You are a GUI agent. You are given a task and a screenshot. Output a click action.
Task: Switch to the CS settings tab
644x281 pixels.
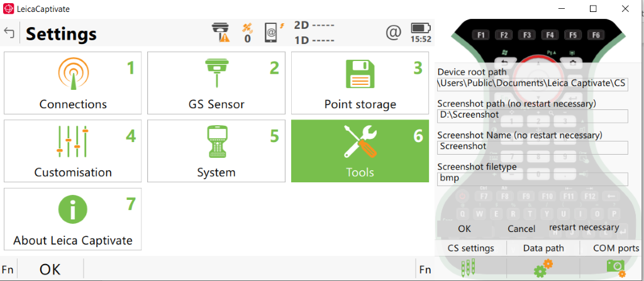pyautogui.click(x=470, y=248)
